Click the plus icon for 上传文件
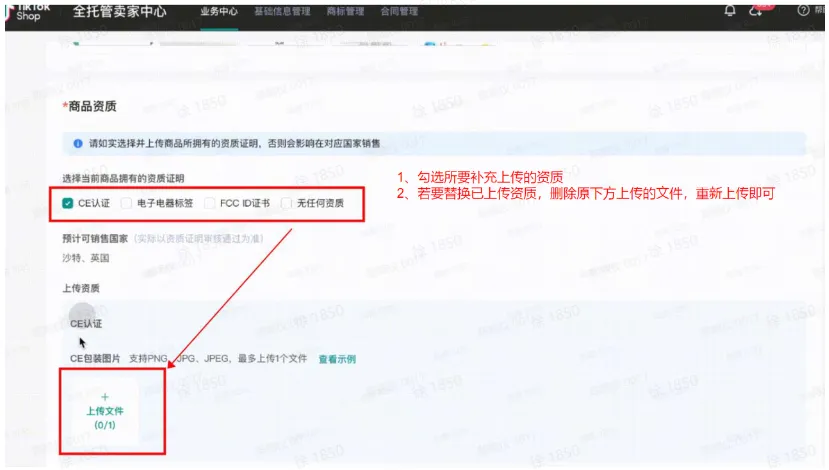This screenshot has height=470, width=829. 105,397
